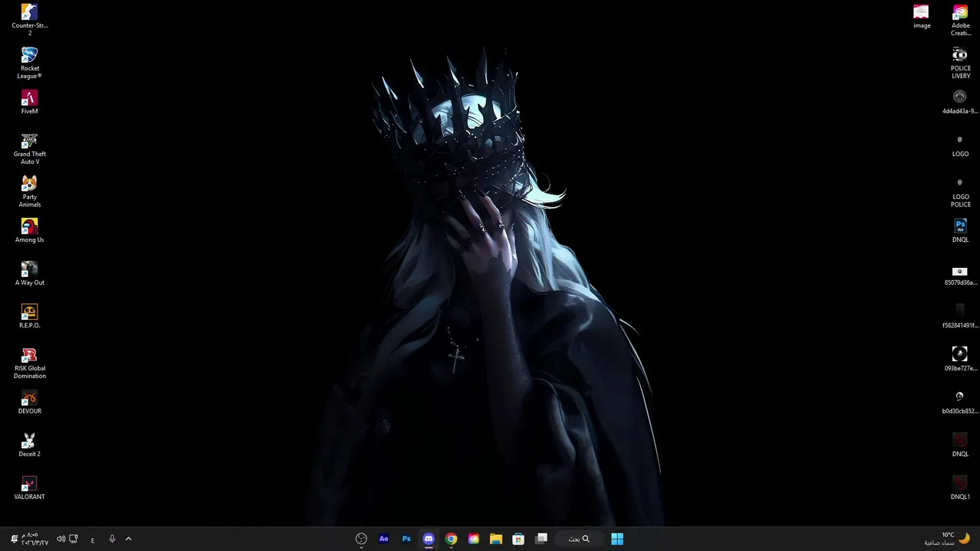Open Microsoft Store from the taskbar
The width and height of the screenshot is (980, 551).
pos(518,539)
